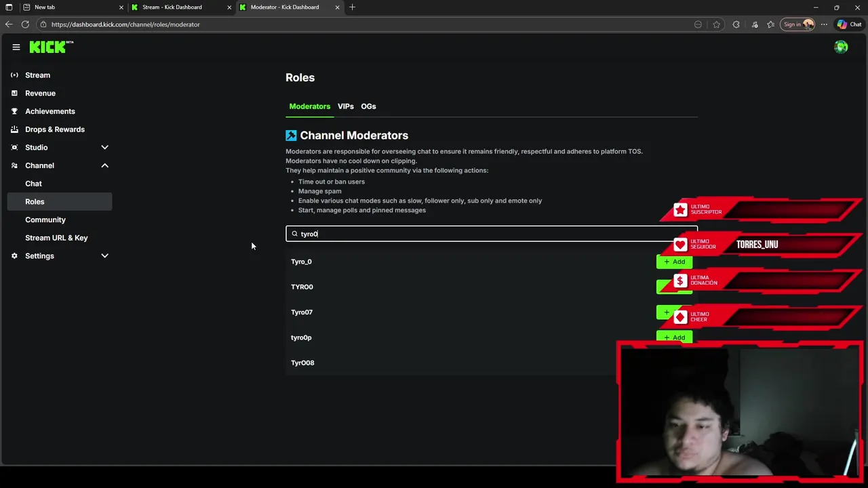View site information icon in address bar
868x488 pixels.
[x=43, y=24]
